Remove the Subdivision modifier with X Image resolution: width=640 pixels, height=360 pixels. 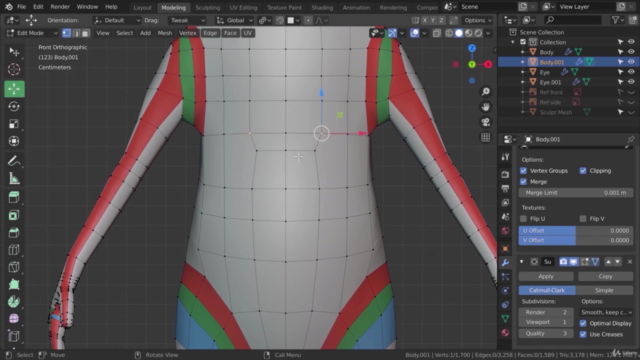(629, 262)
